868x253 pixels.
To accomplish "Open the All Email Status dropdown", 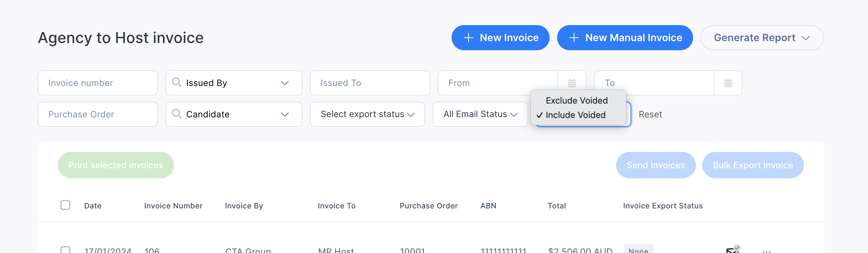I will pos(480,115).
